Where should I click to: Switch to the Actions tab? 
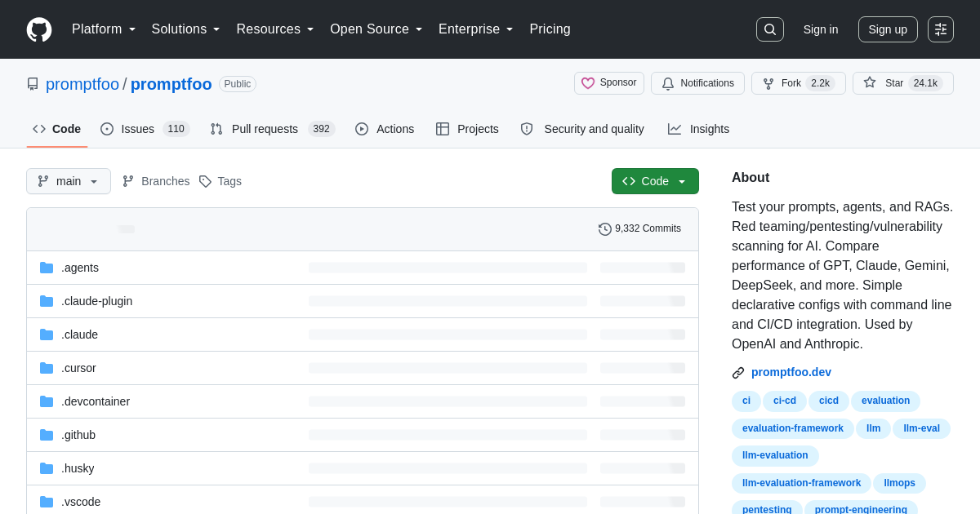click(385, 129)
